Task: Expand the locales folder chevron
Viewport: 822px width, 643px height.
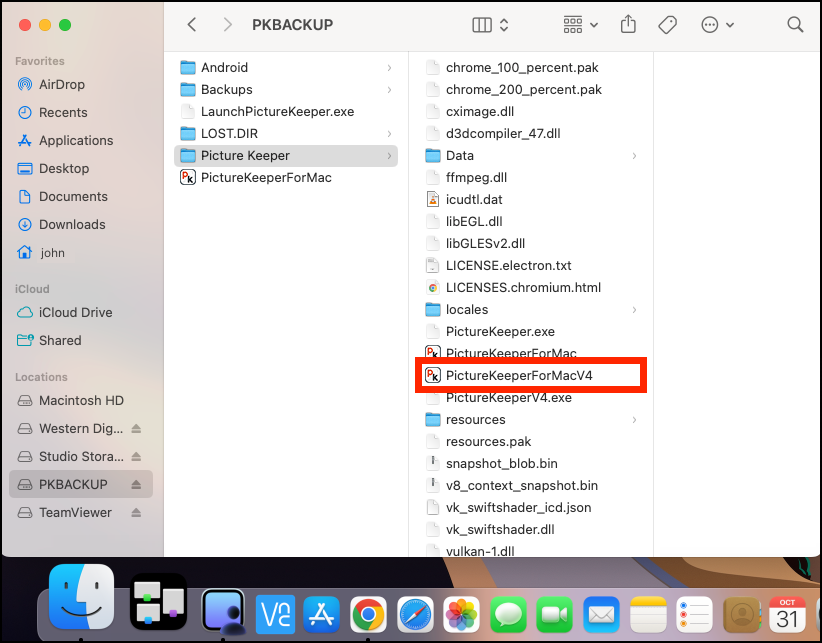Action: point(634,310)
